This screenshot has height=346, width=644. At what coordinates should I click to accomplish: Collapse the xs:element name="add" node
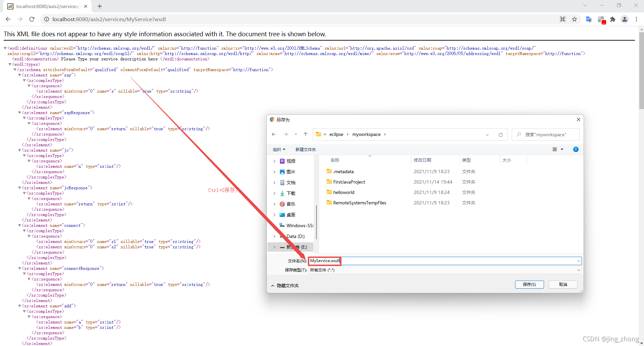tap(19, 306)
